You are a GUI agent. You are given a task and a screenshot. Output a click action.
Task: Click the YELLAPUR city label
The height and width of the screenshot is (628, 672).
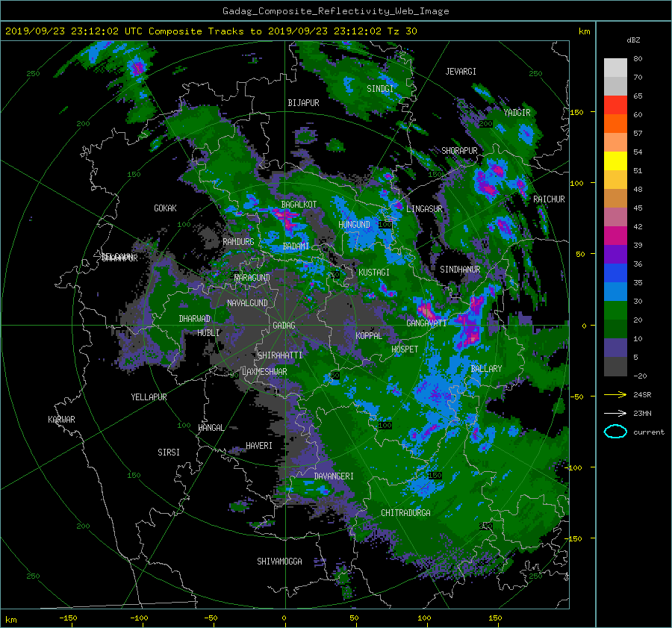pyautogui.click(x=149, y=397)
